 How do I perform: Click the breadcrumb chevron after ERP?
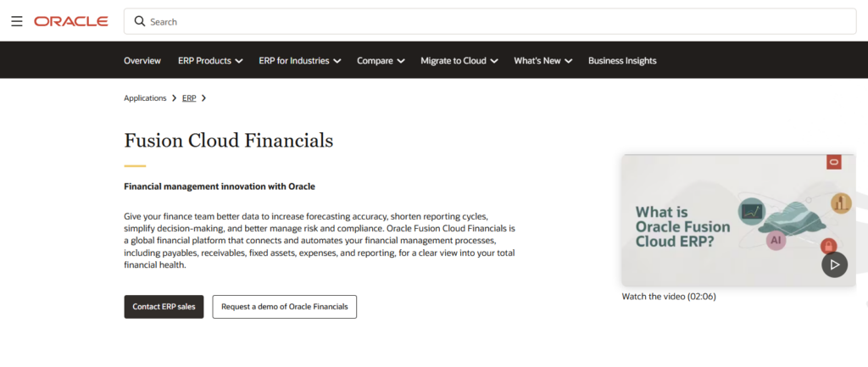pyautogui.click(x=203, y=98)
